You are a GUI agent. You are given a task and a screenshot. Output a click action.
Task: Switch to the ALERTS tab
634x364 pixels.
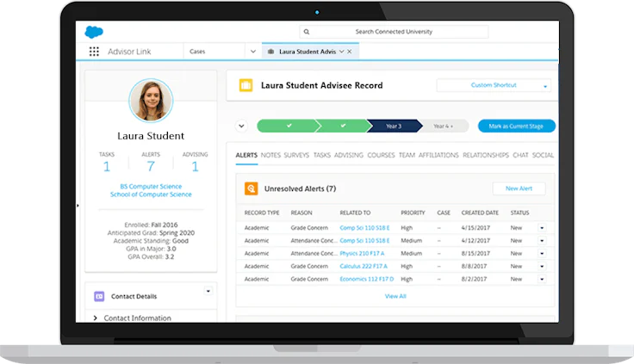click(246, 155)
